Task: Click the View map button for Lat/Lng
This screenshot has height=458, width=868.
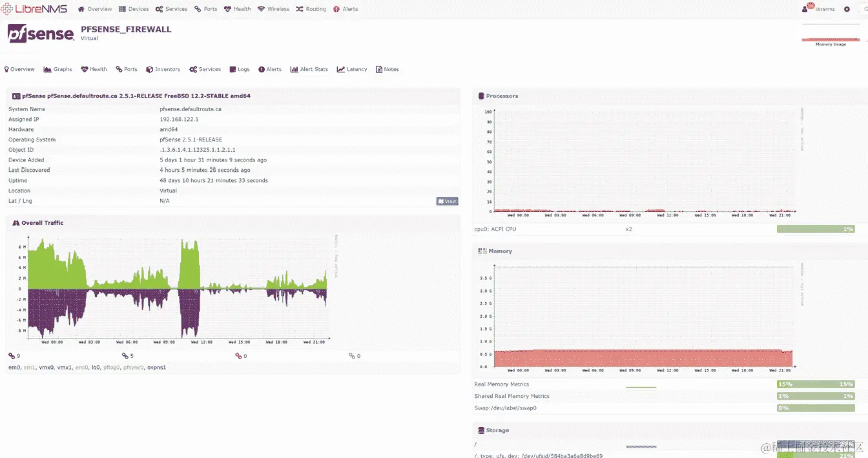Action: click(447, 201)
